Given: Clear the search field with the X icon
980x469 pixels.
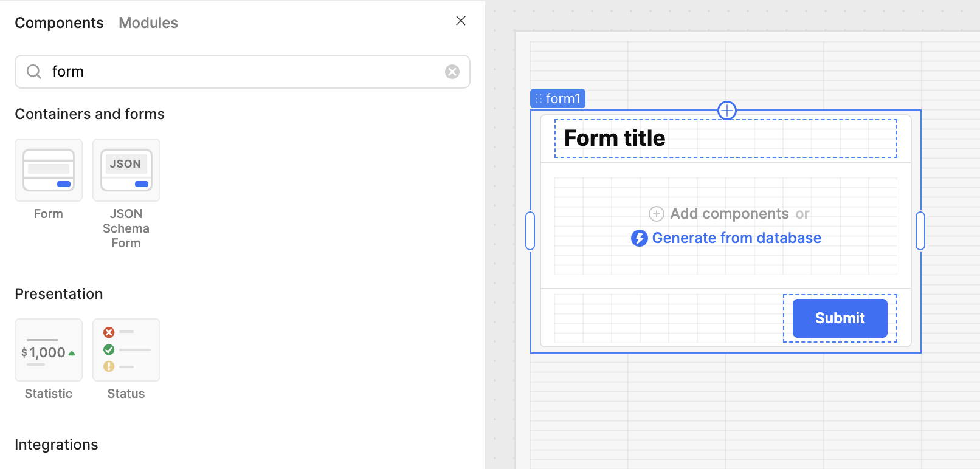Looking at the screenshot, I should pos(452,72).
